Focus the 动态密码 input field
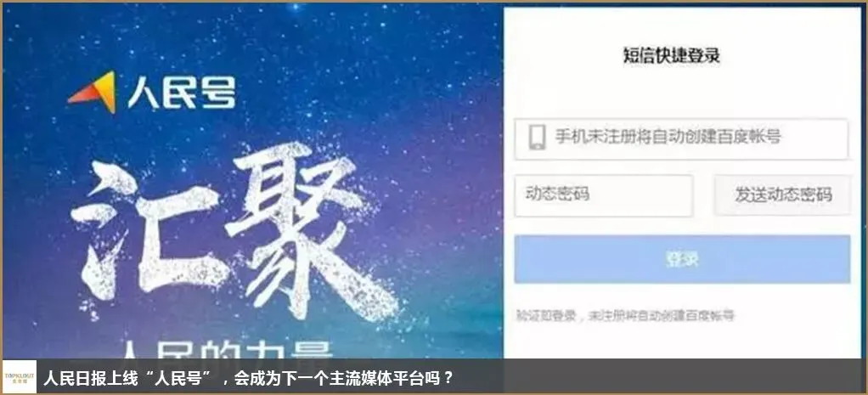868x395 pixels. 603,195
